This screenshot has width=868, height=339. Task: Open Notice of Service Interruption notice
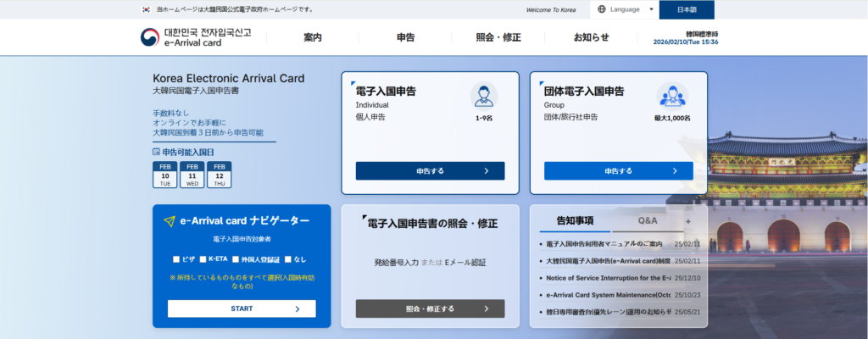608,278
